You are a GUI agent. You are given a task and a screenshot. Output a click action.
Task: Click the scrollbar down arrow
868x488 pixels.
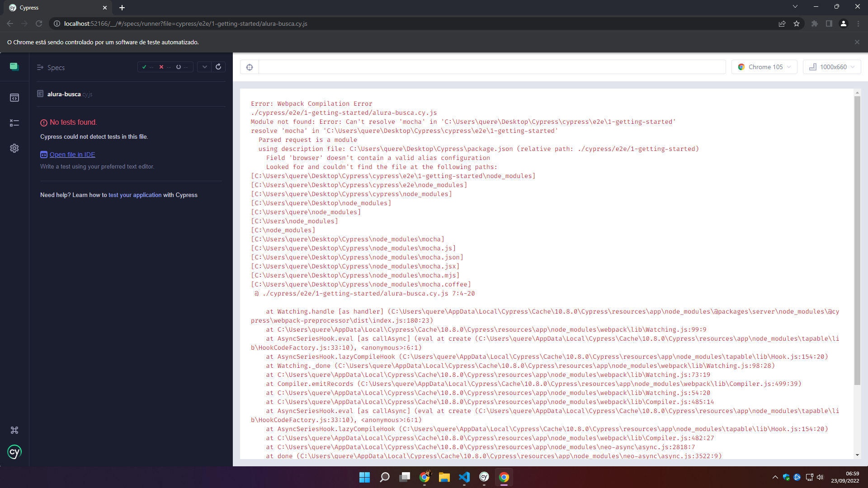pyautogui.click(x=857, y=455)
